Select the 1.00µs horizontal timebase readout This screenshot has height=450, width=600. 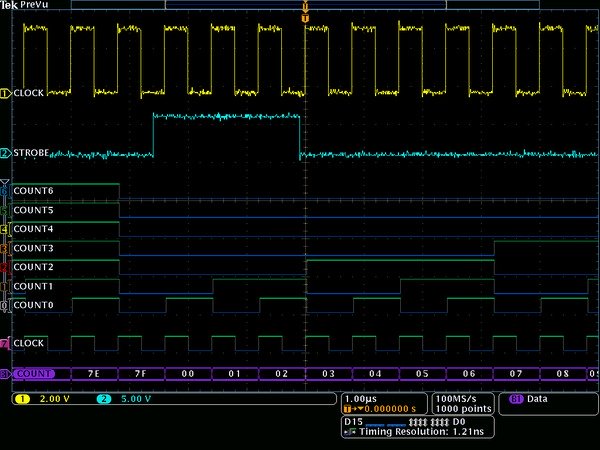pos(360,398)
